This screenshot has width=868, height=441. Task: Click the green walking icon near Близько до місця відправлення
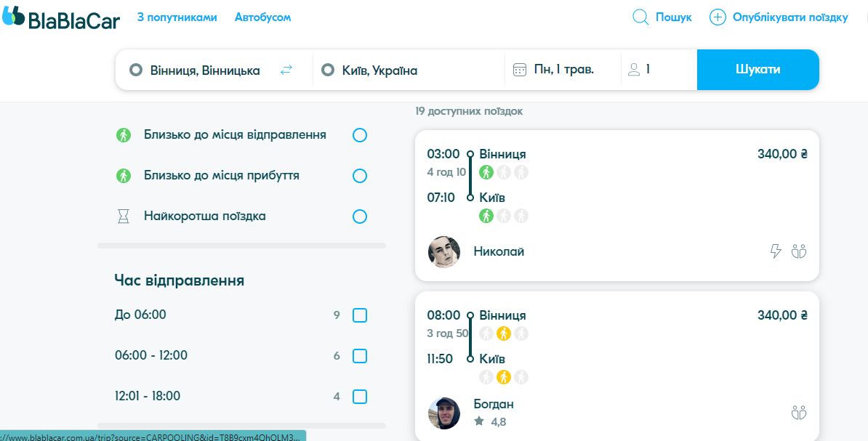123,134
